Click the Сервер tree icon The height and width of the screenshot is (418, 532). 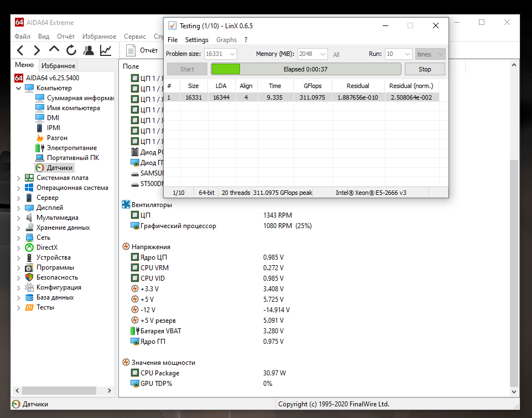pos(29,198)
